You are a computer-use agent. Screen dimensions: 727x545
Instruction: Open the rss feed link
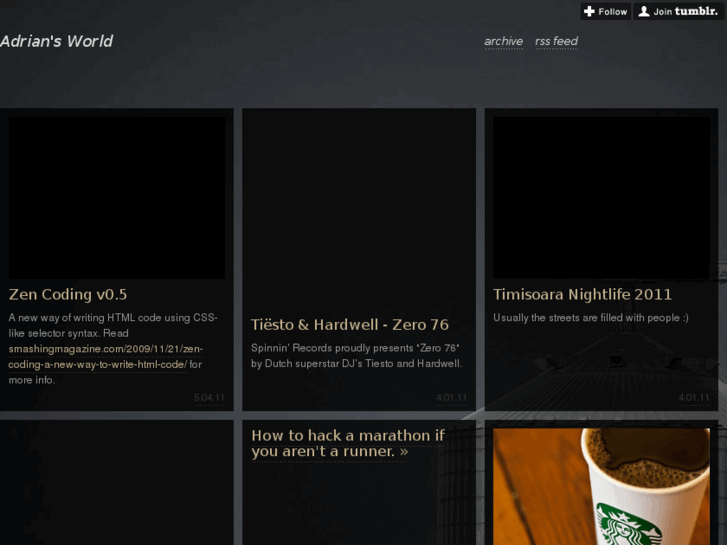click(556, 41)
